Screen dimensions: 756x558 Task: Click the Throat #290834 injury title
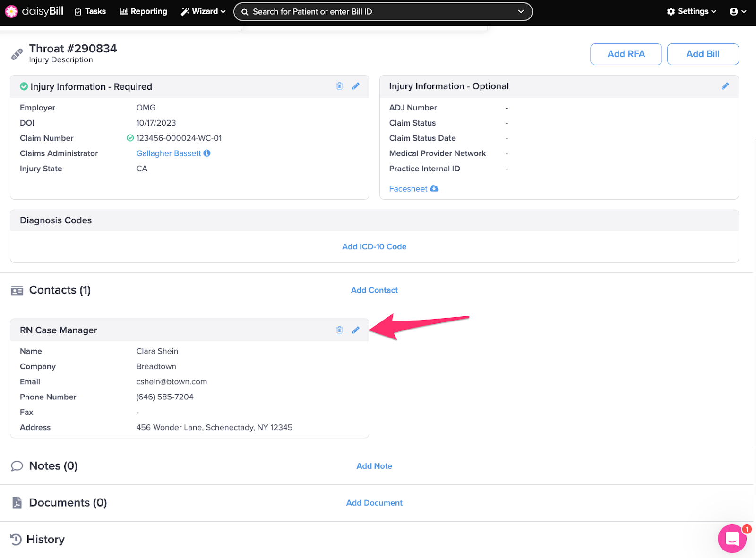coord(73,49)
